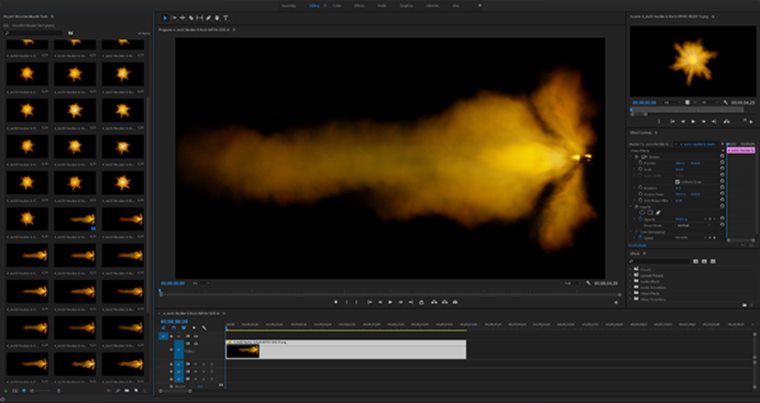
Task: Open the Blend Mode dropdown showing Normal
Action: pyautogui.click(x=693, y=226)
